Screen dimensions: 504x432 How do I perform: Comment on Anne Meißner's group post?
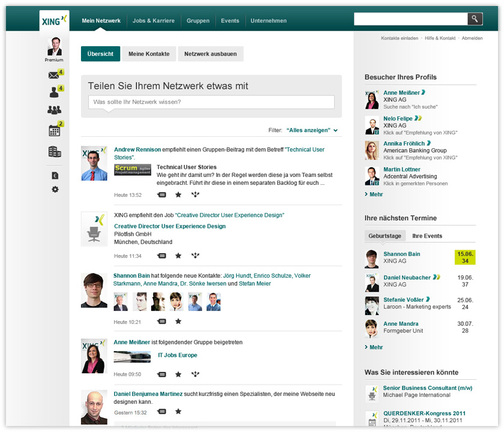(161, 374)
